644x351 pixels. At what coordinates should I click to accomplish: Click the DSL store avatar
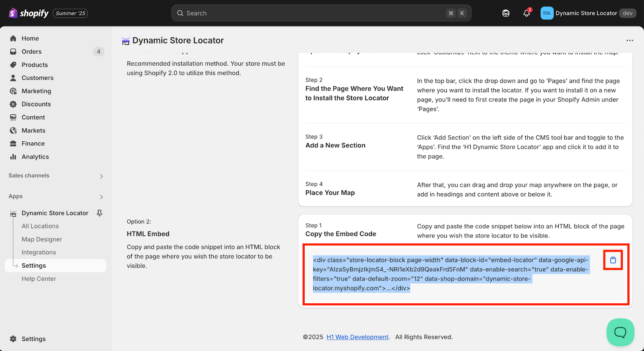pyautogui.click(x=547, y=13)
